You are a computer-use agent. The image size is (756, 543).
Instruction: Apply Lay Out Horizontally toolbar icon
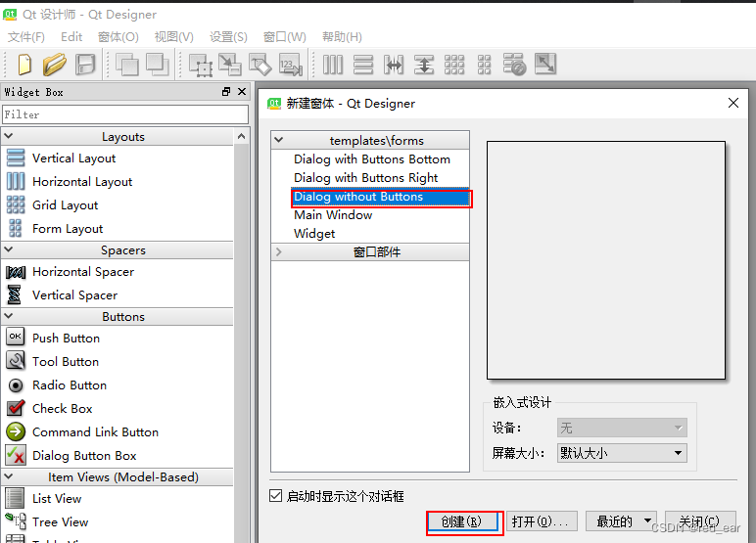pyautogui.click(x=333, y=65)
